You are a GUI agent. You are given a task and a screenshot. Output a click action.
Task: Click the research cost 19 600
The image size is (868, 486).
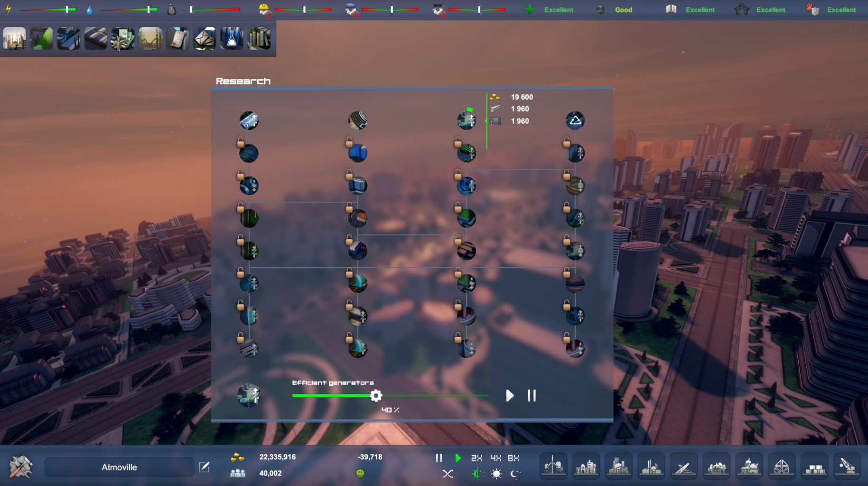522,97
